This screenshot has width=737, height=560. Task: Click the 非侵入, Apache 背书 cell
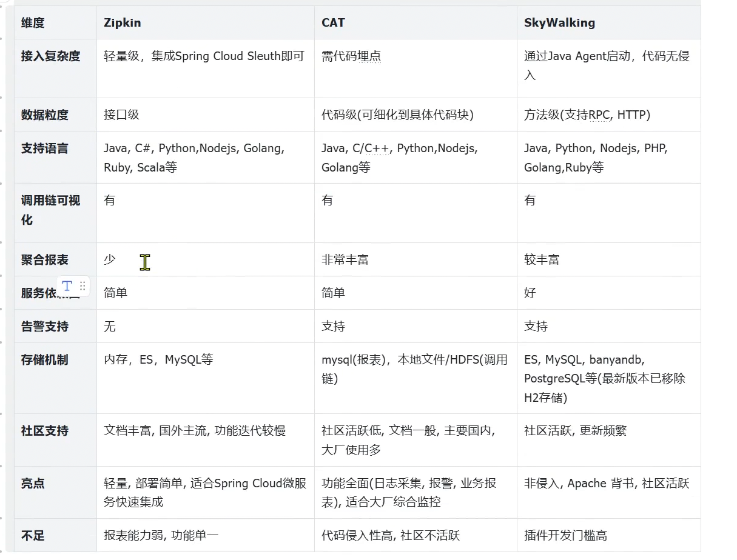pyautogui.click(x=609, y=492)
